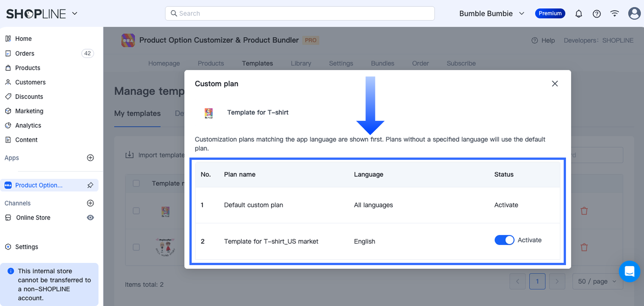The image size is (644, 306).
Task: Click the add Apps plus icon
Action: click(x=90, y=158)
